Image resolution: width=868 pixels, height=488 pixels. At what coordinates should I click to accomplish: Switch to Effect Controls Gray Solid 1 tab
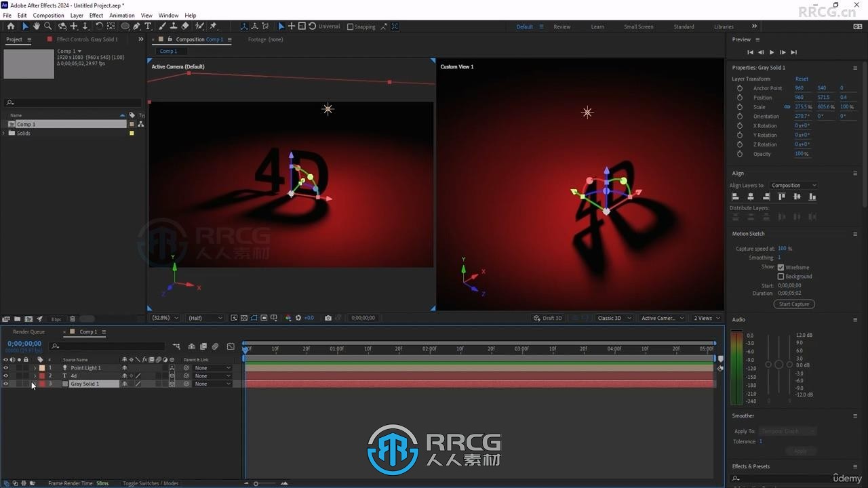click(x=87, y=39)
